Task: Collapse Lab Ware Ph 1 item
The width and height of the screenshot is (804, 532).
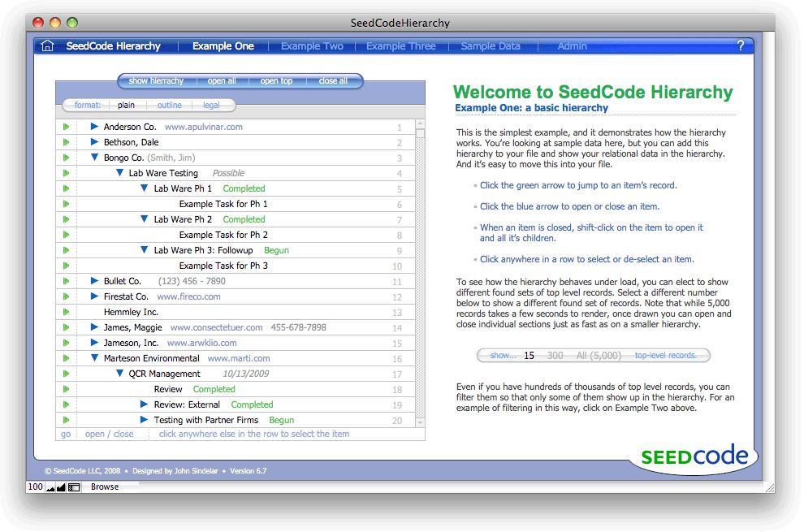Action: coord(145,188)
